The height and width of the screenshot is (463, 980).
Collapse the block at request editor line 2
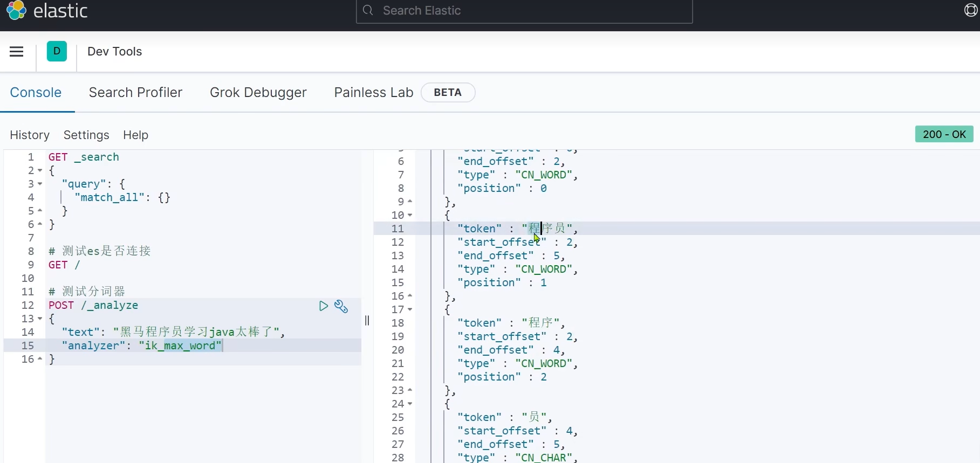[40, 171]
